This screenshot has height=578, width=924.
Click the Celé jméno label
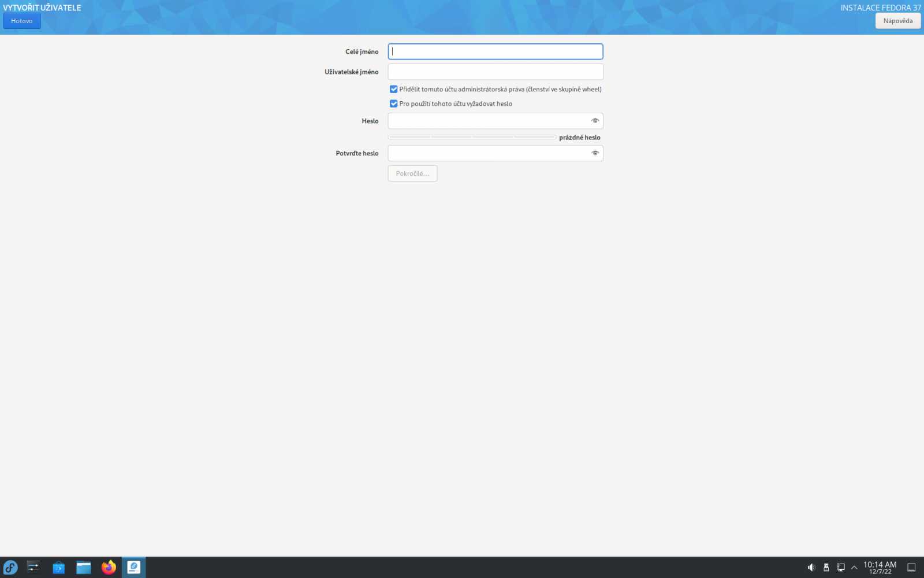(362, 52)
